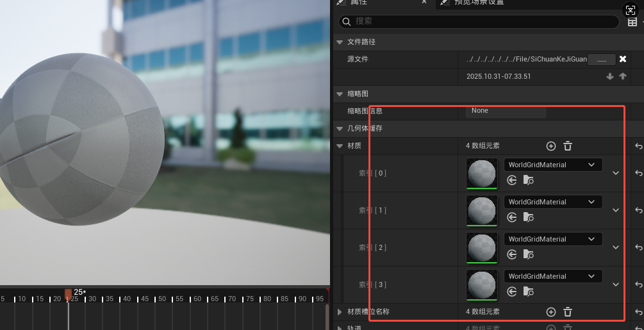Use selected asset for 索引 [ 0 ] material
644x330 pixels.
point(511,180)
